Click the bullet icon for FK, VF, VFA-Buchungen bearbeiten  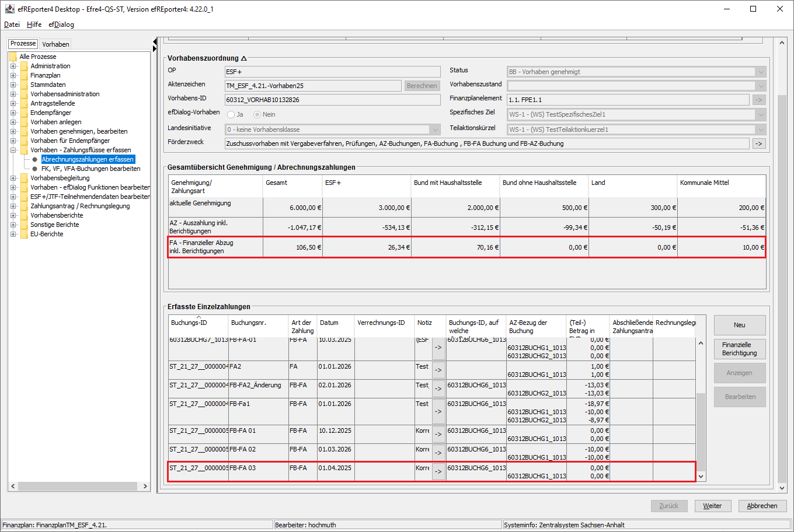35,169
